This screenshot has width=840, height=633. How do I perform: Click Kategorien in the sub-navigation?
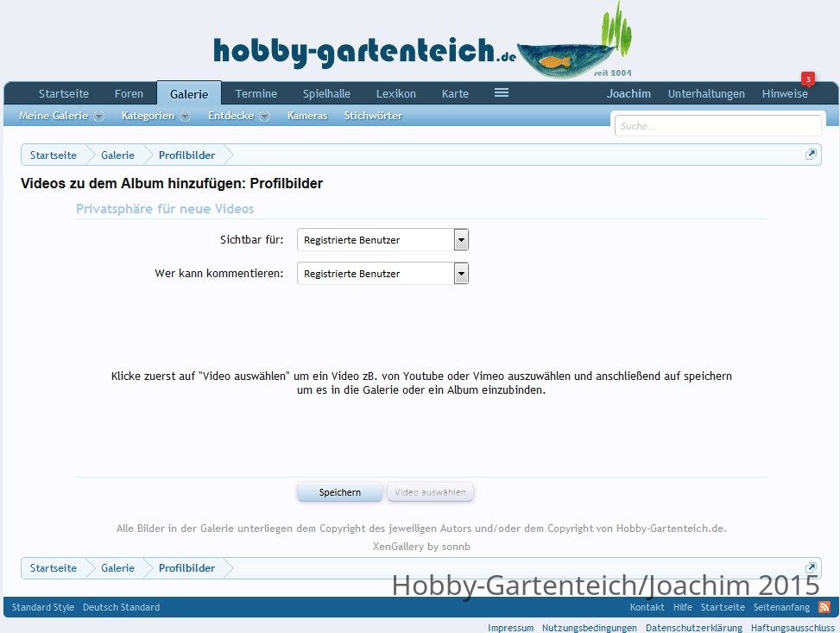pos(148,115)
